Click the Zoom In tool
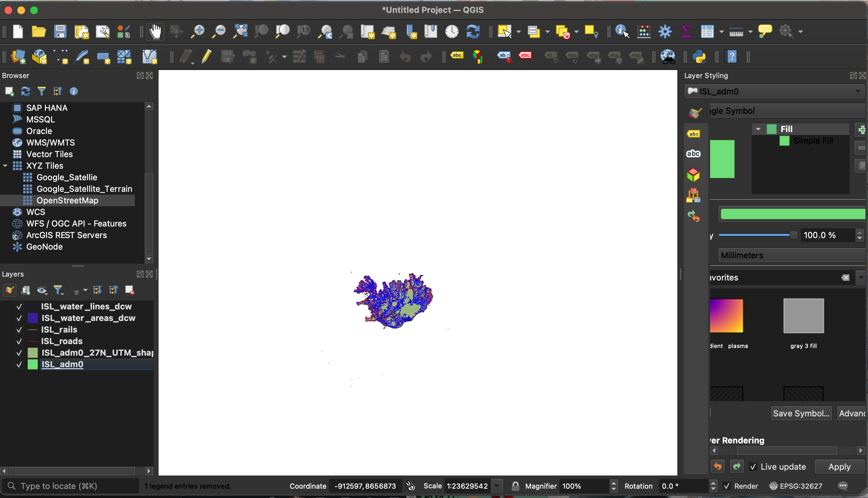868x498 pixels. coord(198,32)
